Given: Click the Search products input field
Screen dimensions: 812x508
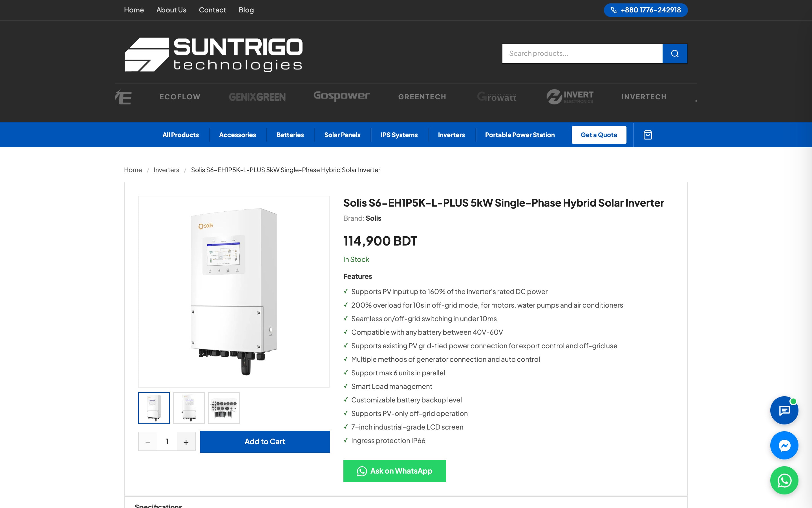Looking at the screenshot, I should pyautogui.click(x=582, y=53).
